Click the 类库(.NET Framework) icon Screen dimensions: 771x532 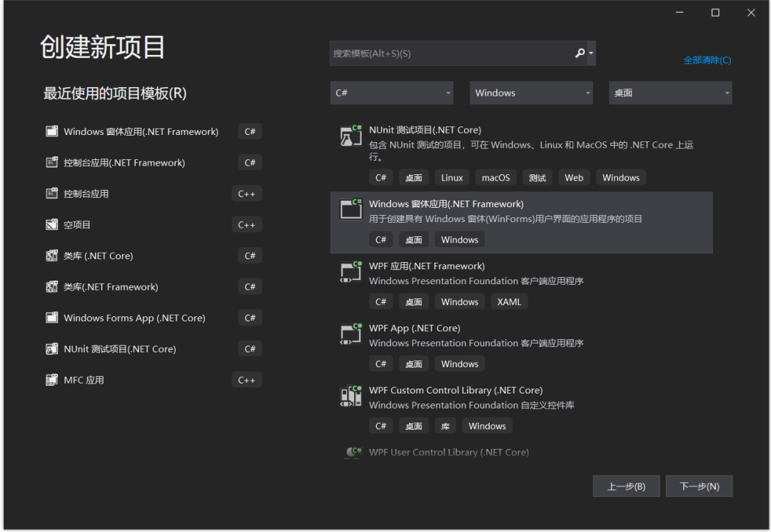51,286
